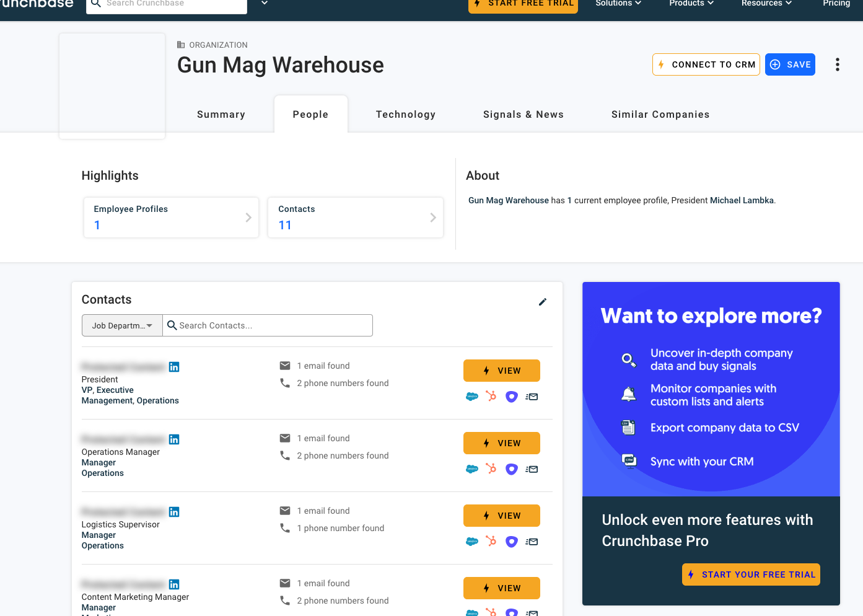Open the three-dot more options menu
The width and height of the screenshot is (863, 616).
pos(837,64)
